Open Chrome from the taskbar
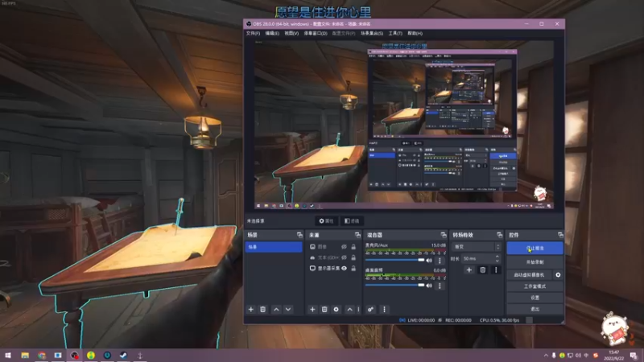Viewport: 644px width, 362px height. pyautogui.click(x=42, y=356)
